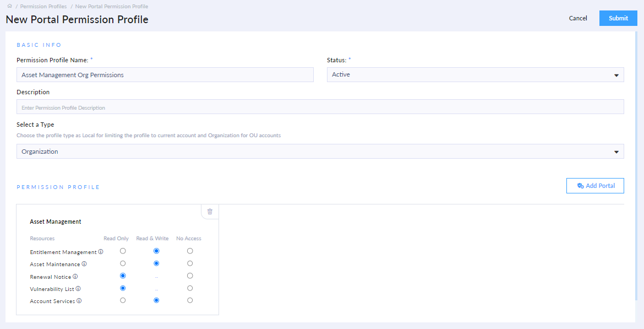
Task: Click the Permission Profile Name field
Action: (165, 74)
